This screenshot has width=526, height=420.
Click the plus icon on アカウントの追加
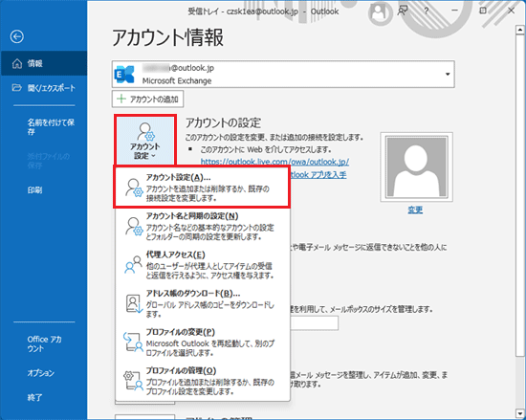tap(121, 99)
